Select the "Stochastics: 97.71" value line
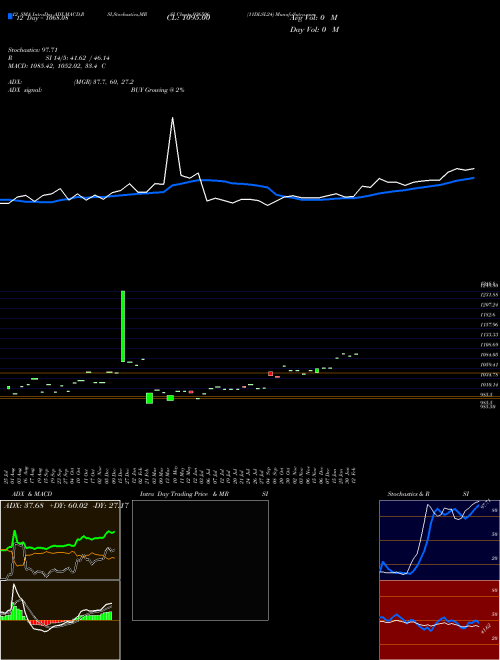Image resolution: width=500 pixels, height=660 pixels. (x=32, y=50)
